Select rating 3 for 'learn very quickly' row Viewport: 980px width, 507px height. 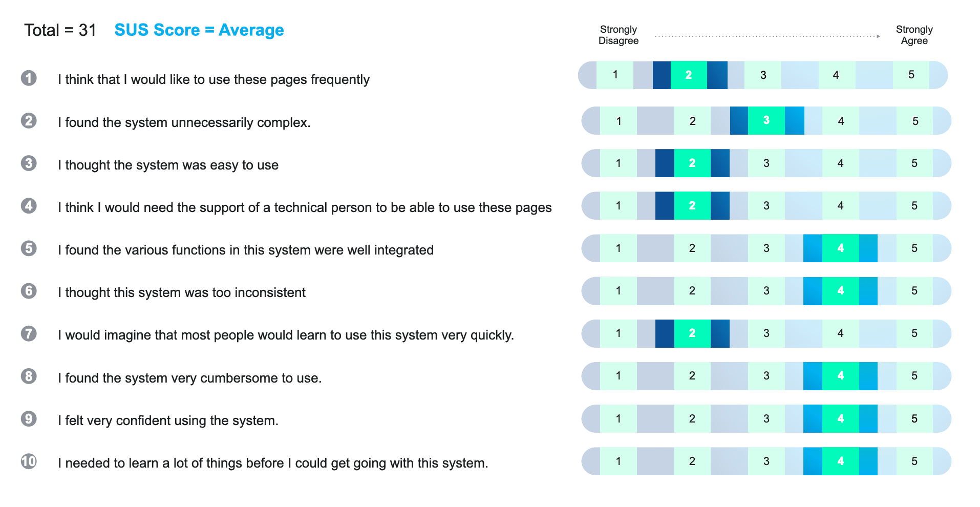(x=766, y=333)
